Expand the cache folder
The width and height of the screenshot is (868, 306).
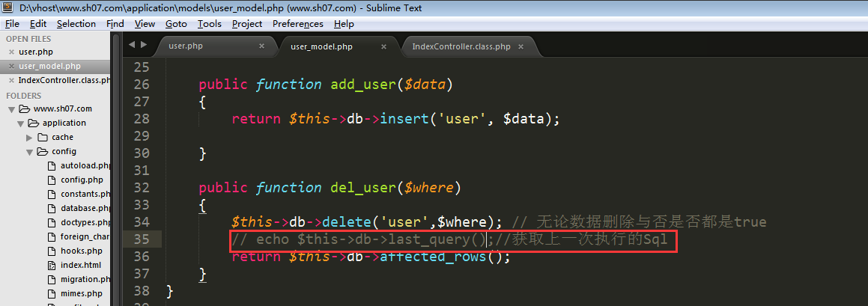[x=30, y=138]
